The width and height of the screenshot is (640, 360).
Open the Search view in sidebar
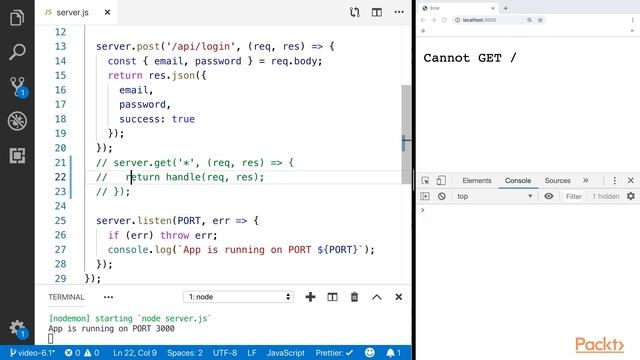(x=17, y=52)
